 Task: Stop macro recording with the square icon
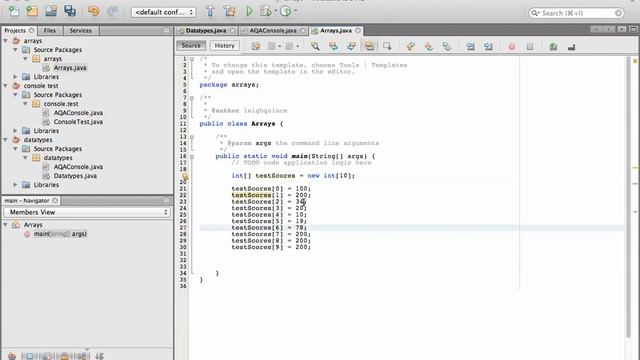530,47
